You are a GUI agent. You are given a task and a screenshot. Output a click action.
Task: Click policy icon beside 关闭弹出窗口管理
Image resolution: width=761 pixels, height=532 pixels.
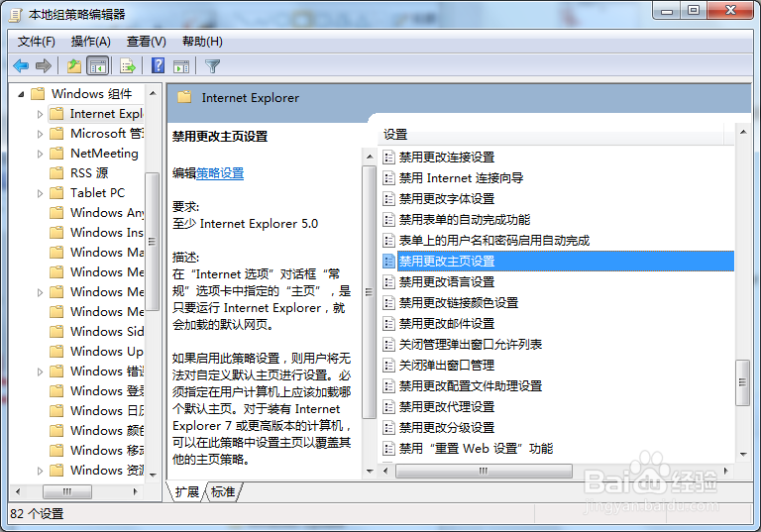tap(388, 365)
